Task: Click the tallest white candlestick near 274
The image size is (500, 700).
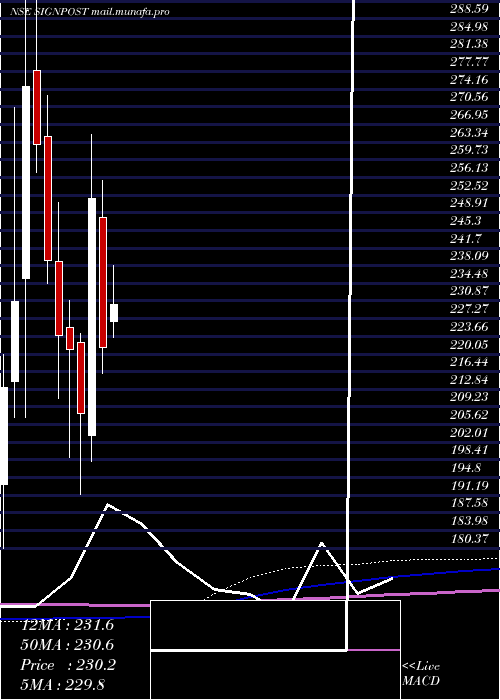Action: (26, 183)
